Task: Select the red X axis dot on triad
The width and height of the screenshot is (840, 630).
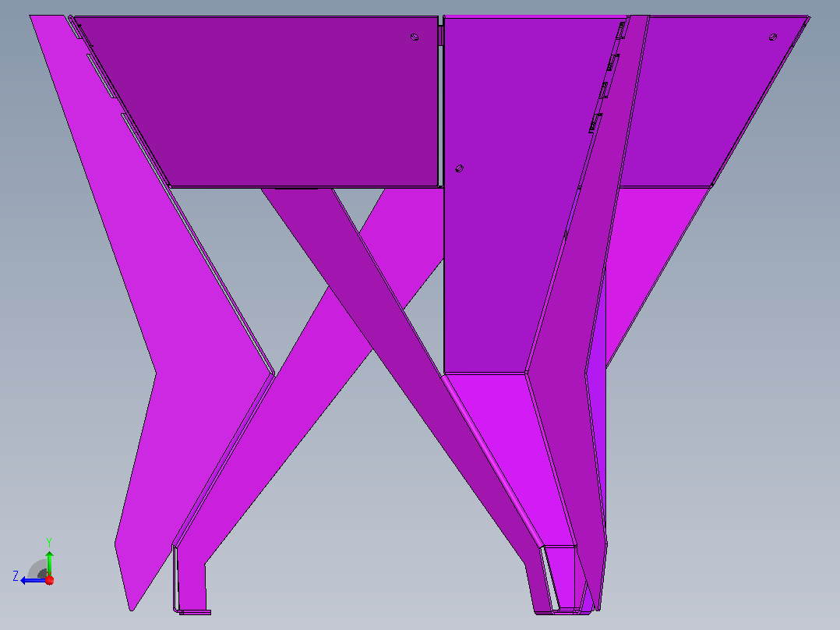Action: click(50, 580)
